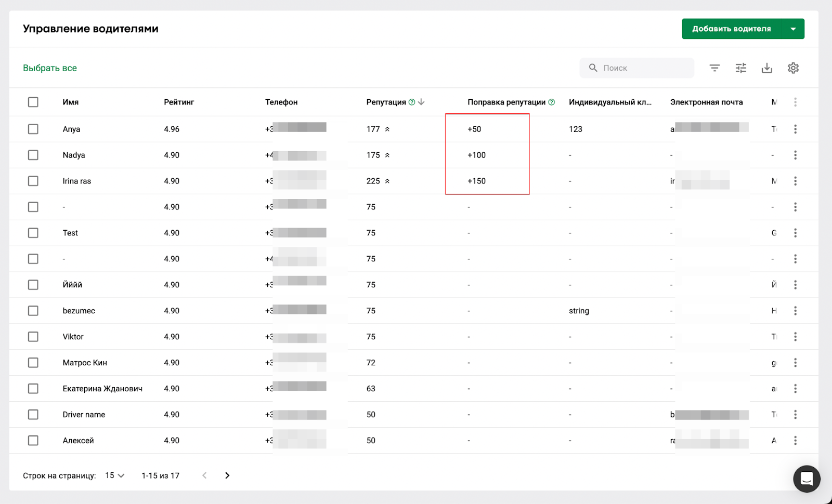Click the reputation value 225

pyautogui.click(x=373, y=181)
